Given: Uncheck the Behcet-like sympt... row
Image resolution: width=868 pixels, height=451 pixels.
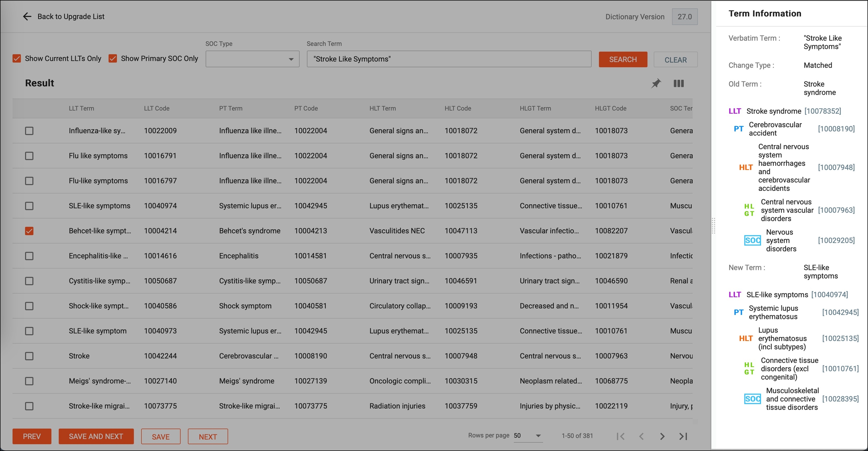Looking at the screenshot, I should click(x=29, y=231).
